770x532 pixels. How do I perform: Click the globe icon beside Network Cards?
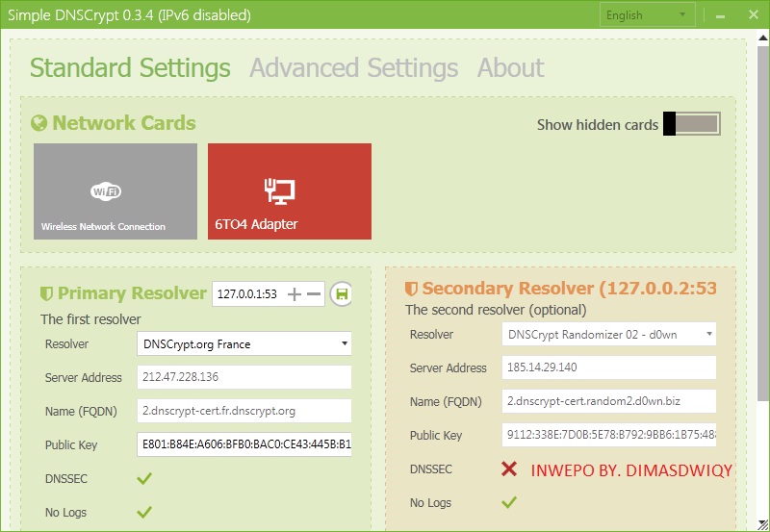(38, 123)
